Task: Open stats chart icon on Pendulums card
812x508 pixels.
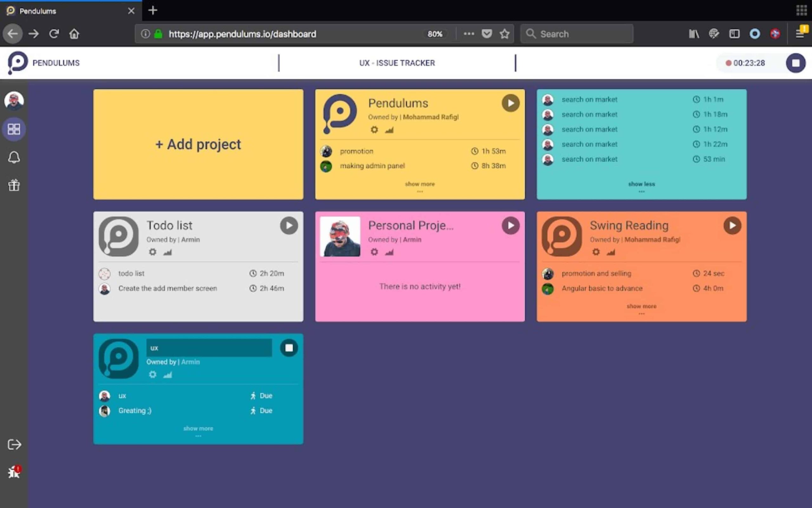Action: click(x=389, y=130)
